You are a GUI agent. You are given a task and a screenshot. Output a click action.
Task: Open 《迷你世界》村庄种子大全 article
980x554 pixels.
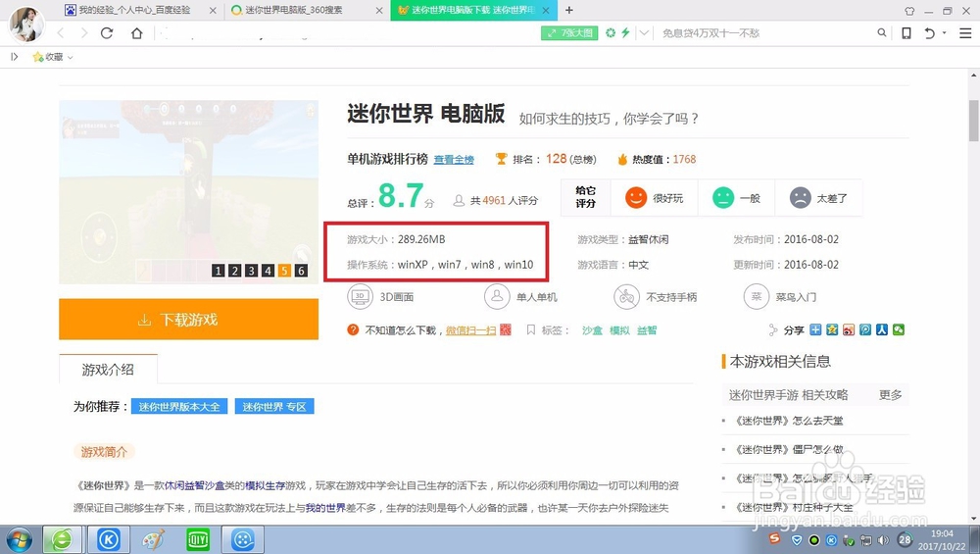click(x=795, y=507)
